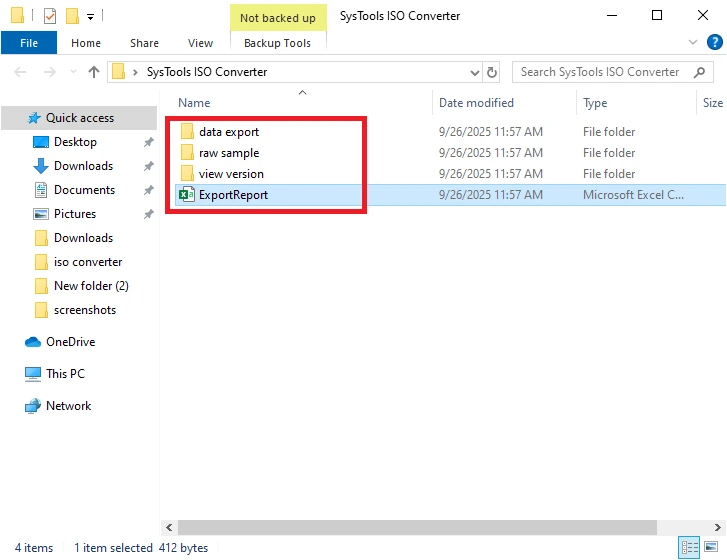Click the magnifier search icon

click(x=699, y=72)
